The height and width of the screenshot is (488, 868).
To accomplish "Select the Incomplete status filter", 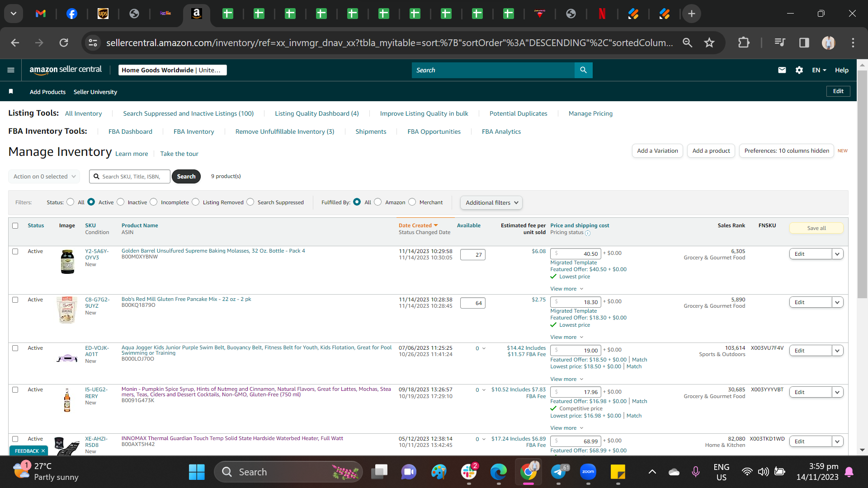I will (x=154, y=202).
